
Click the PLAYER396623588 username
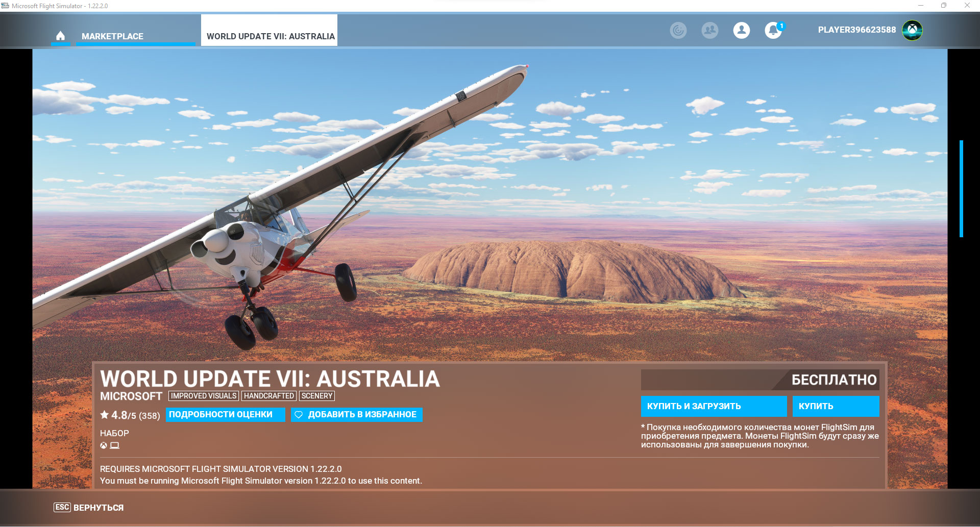pyautogui.click(x=856, y=30)
